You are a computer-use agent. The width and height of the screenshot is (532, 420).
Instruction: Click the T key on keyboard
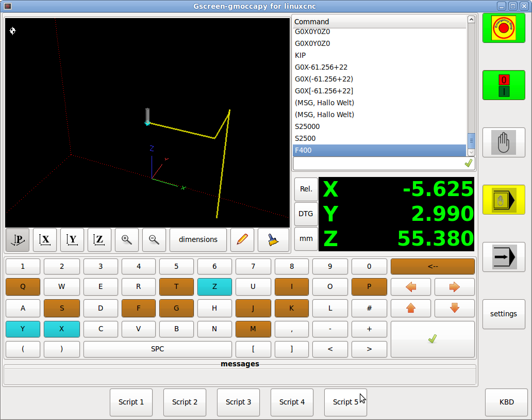pyautogui.click(x=176, y=287)
